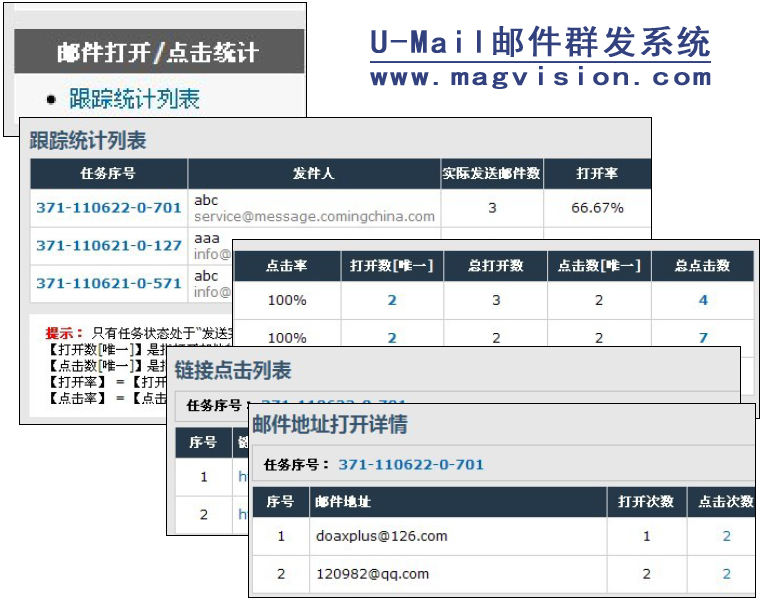Click the 点击率 column header
The image size is (763, 601).
[x=287, y=266]
